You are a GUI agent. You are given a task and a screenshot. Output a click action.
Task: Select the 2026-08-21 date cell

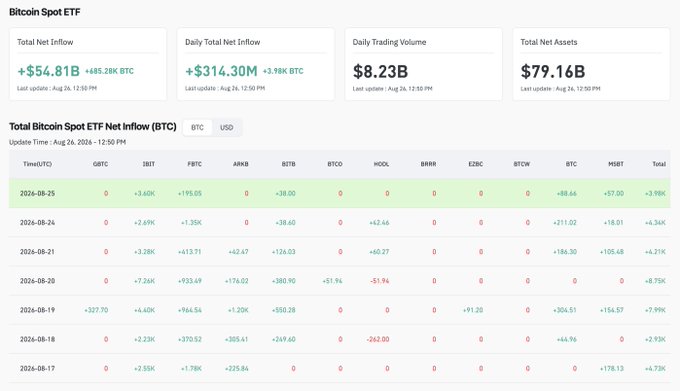pyautogui.click(x=37, y=251)
